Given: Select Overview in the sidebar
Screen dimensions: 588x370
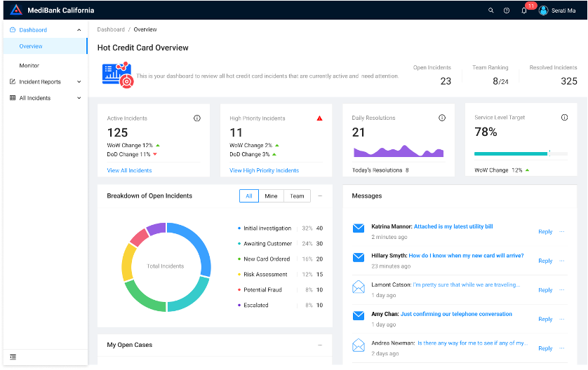Looking at the screenshot, I should coord(31,46).
